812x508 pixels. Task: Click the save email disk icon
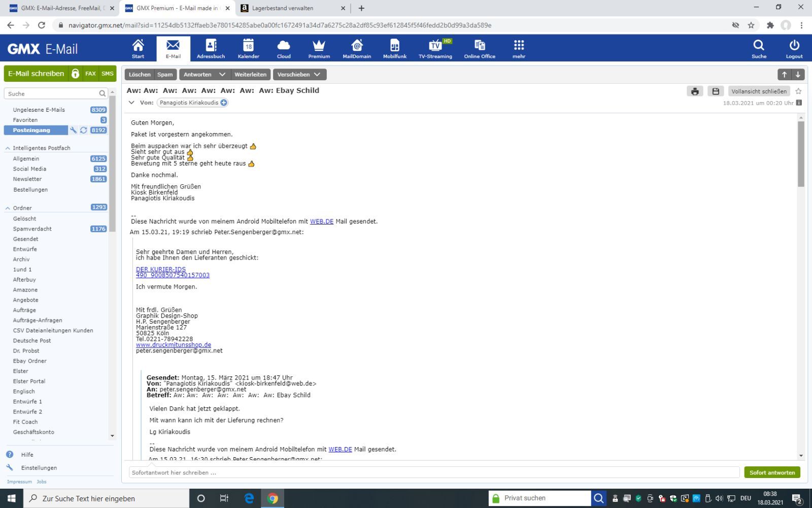tap(716, 91)
